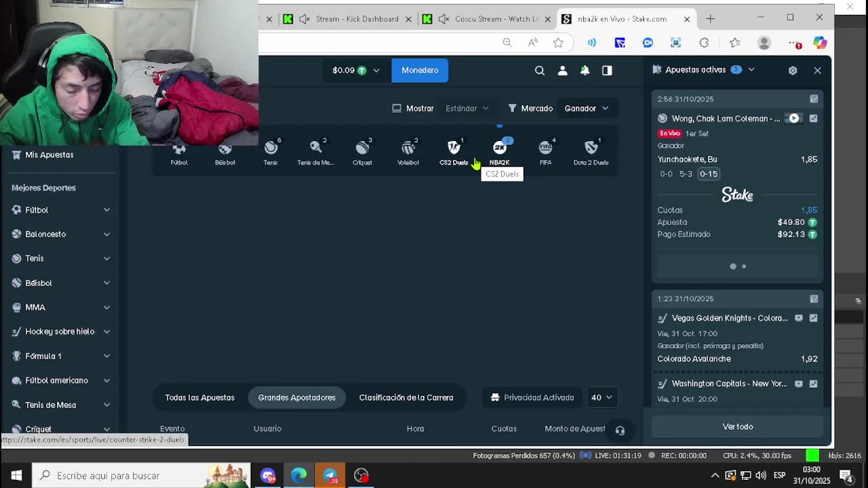Screen dimensions: 868x488
Task: Open Microsoft Edge from the taskbar
Action: pos(299,476)
